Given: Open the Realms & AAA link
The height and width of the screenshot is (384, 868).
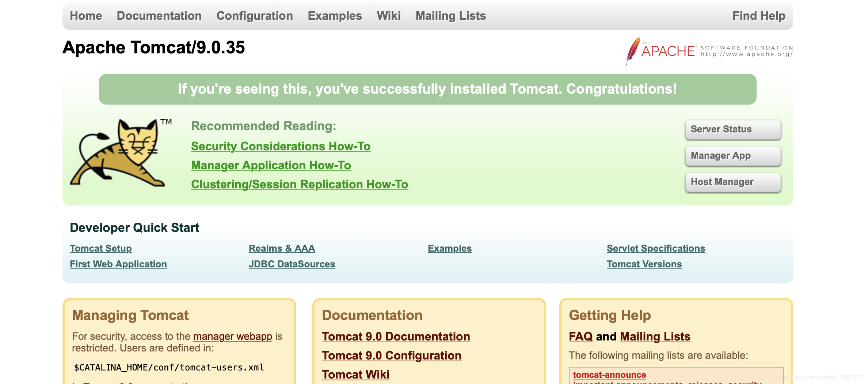Looking at the screenshot, I should pos(282,248).
